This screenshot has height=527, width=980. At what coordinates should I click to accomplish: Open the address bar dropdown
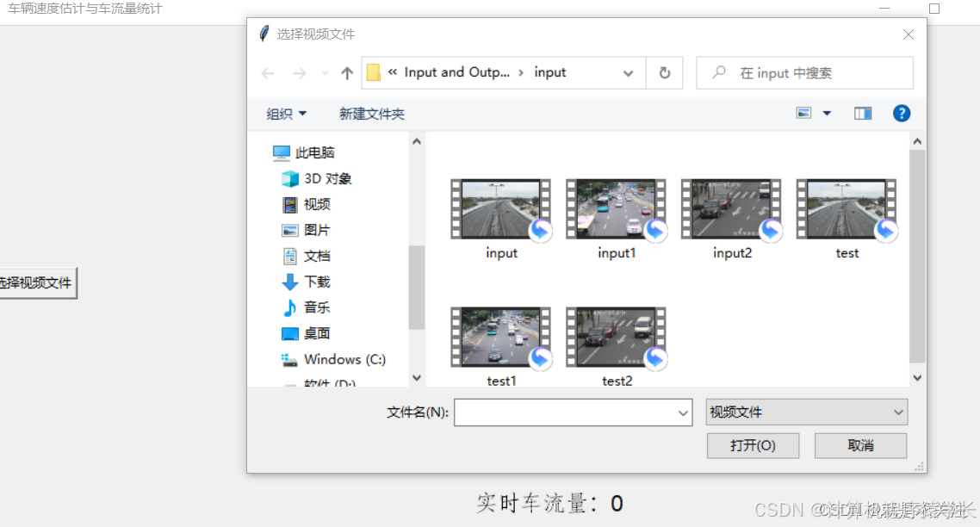628,73
